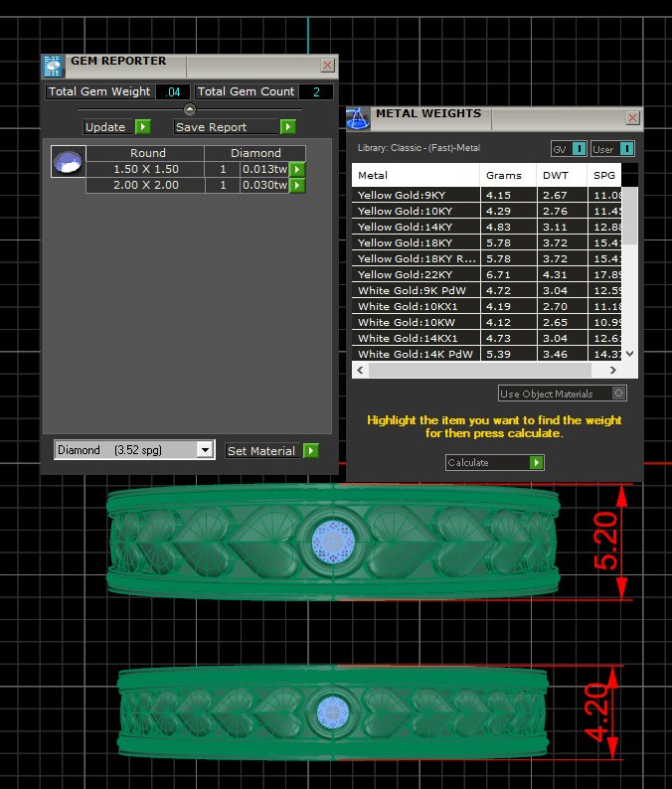Click the metal list horizontal scrollbar left arrow
This screenshot has height=789, width=672.
click(361, 370)
